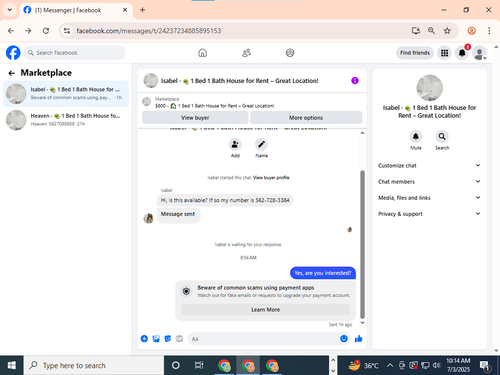This screenshot has width=500, height=375.
Task: Search in conversation using magnifier icon
Action: [x=442, y=136]
